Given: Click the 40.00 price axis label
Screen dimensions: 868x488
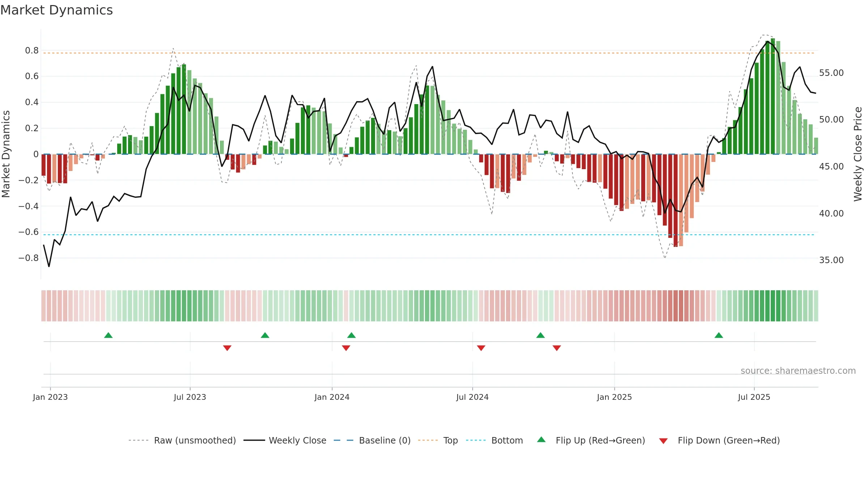Looking at the screenshot, I should tap(831, 213).
